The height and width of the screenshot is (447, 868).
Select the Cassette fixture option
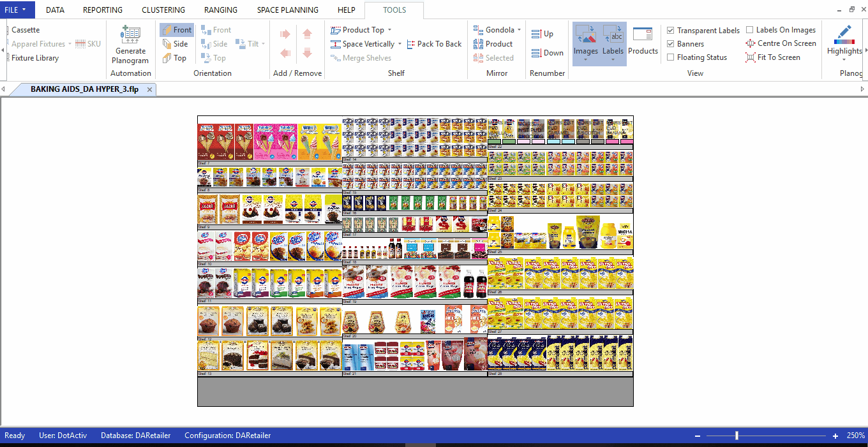tap(25, 30)
